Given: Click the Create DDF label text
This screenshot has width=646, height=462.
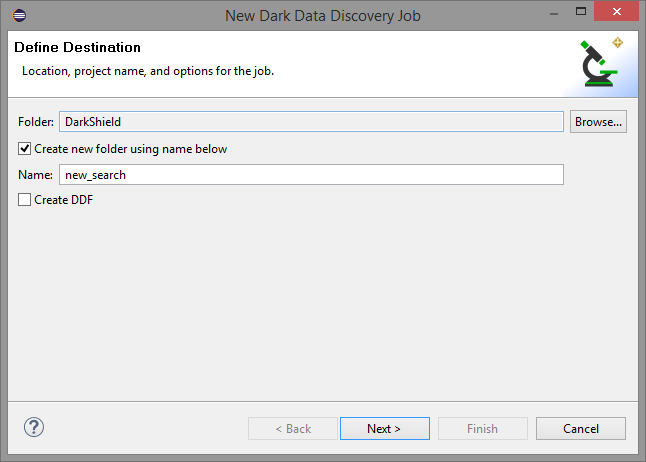Looking at the screenshot, I should click(63, 200).
